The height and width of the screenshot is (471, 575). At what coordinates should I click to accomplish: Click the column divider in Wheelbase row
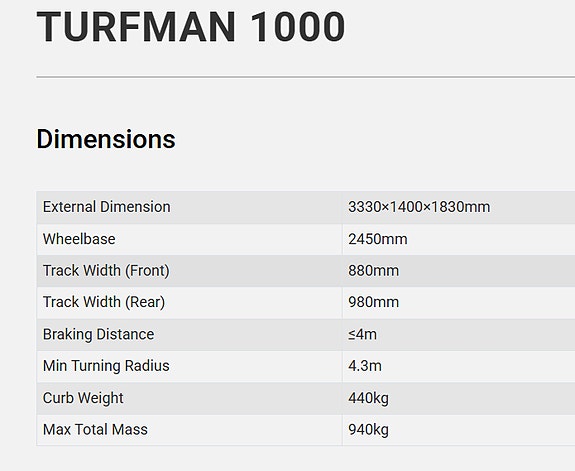pyautogui.click(x=342, y=239)
